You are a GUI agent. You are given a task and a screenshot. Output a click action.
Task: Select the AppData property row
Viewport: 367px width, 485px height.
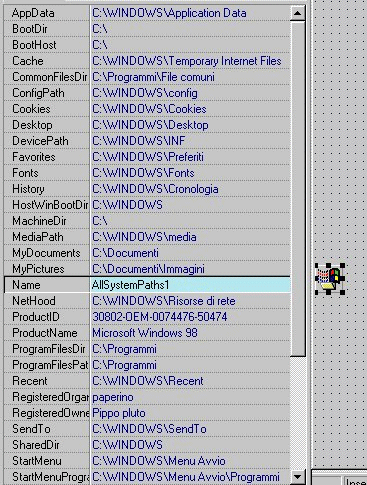click(x=147, y=13)
